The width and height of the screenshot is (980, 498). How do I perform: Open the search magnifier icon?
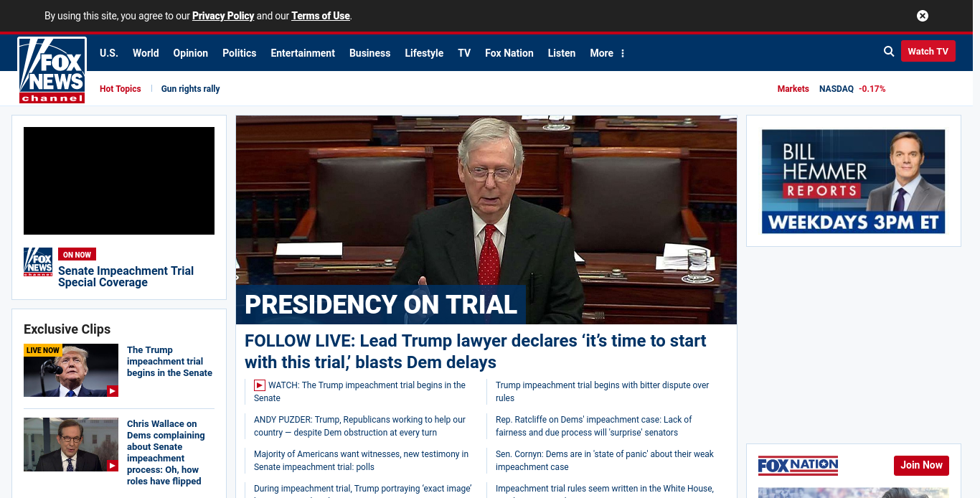pyautogui.click(x=889, y=51)
